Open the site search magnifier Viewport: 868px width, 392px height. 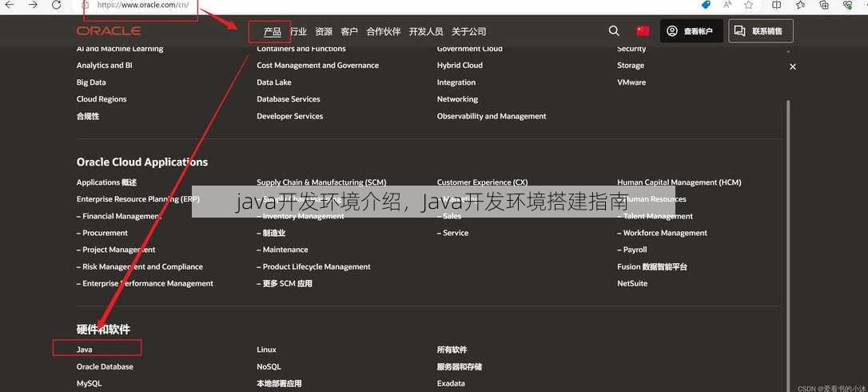click(x=614, y=31)
